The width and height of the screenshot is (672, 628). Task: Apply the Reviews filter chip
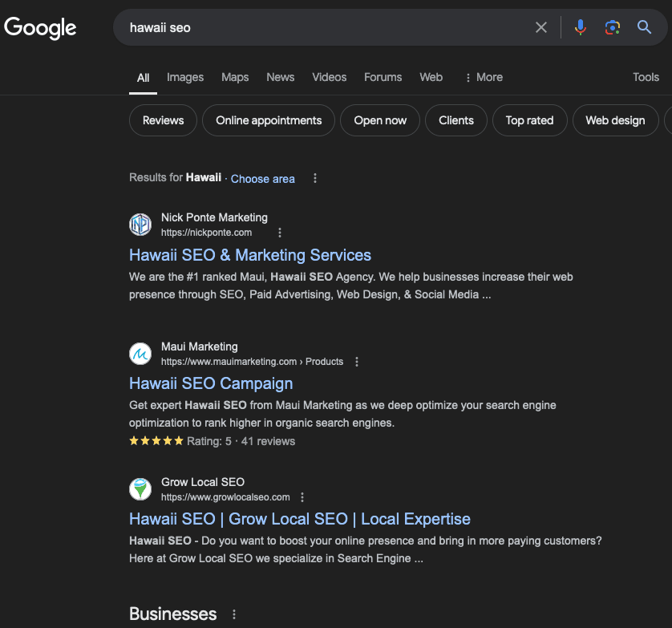click(x=163, y=120)
